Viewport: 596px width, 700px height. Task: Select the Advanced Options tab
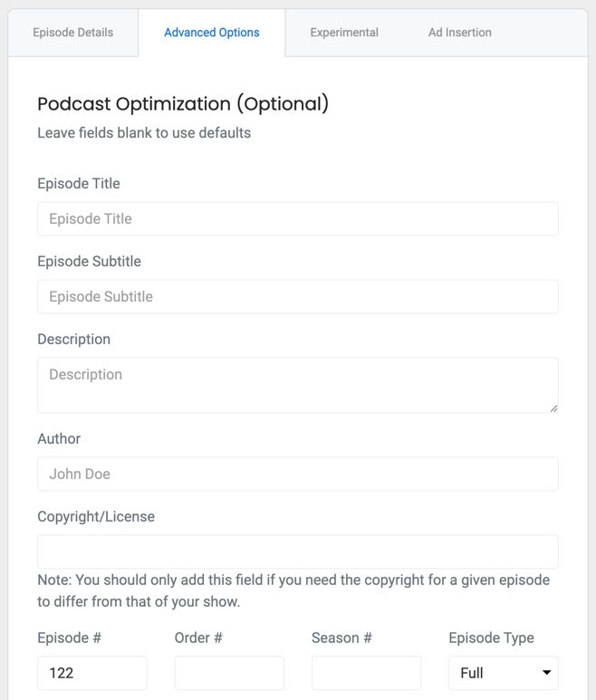click(212, 33)
